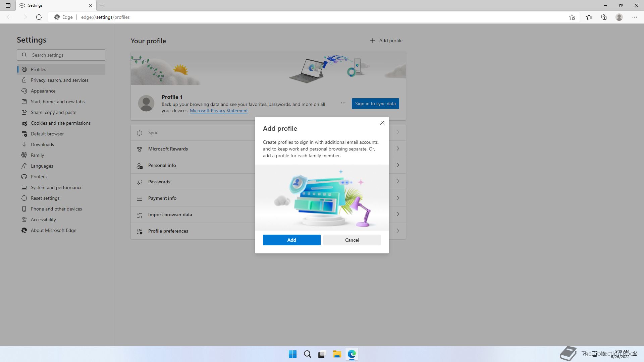Open Phone and other devices settings
644x362 pixels.
(61, 209)
